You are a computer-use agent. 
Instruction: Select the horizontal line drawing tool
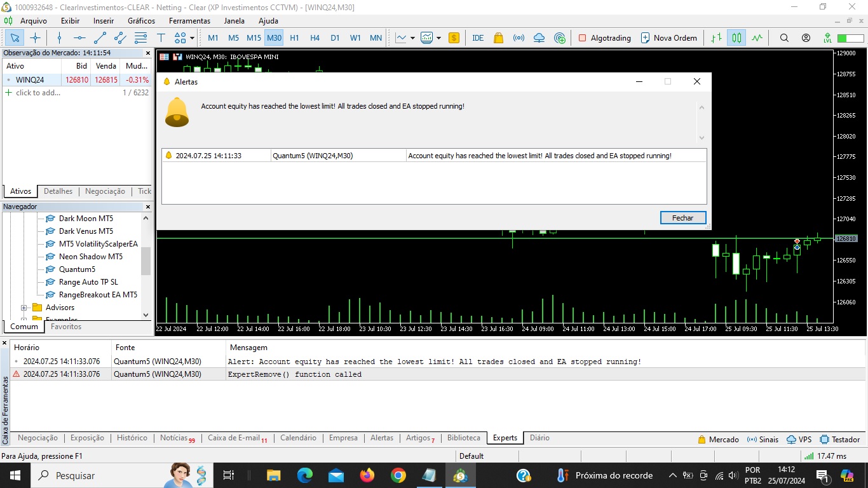tap(79, 37)
